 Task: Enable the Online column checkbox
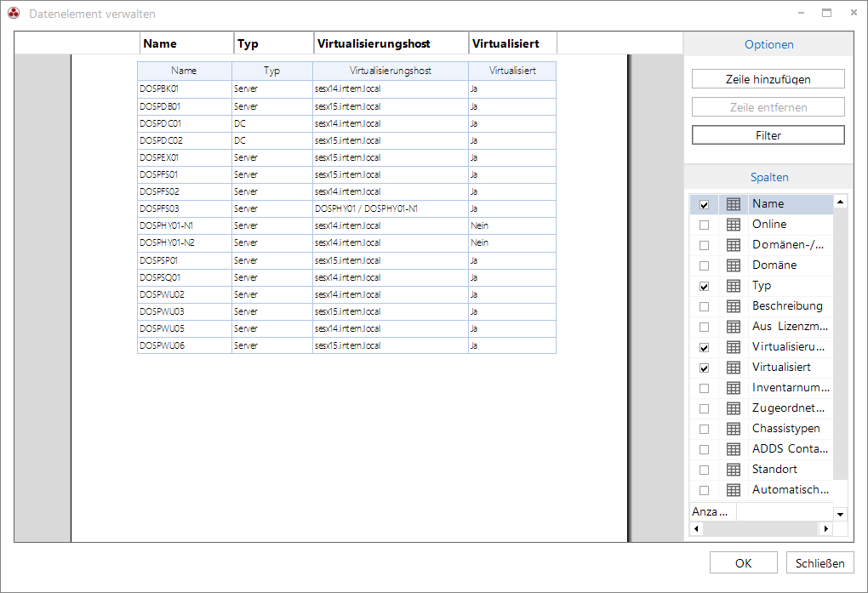[704, 225]
